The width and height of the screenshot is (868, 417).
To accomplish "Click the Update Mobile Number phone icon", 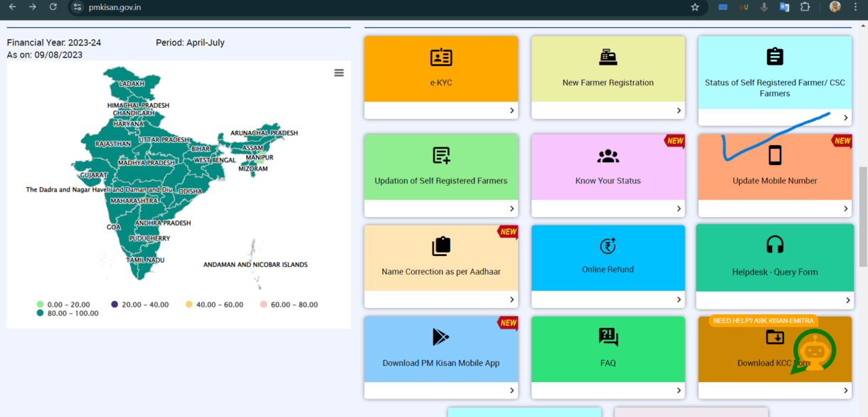I will (x=775, y=155).
